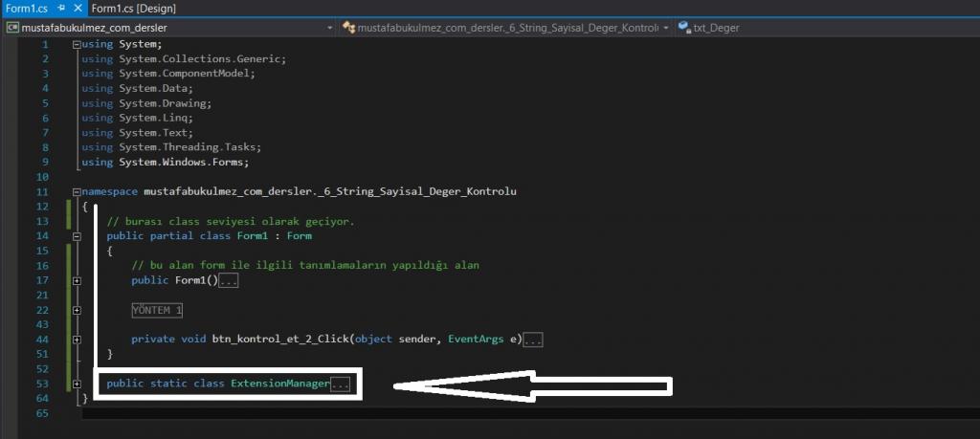Click 'using System.Threading.Tasks;' line
The image size is (980, 439).
[171, 147]
